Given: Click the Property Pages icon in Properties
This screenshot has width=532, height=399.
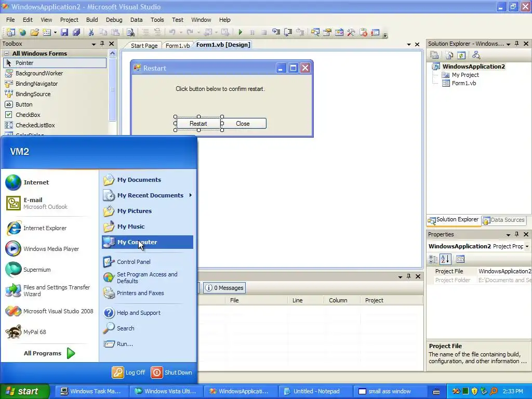Looking at the screenshot, I should 460,259.
